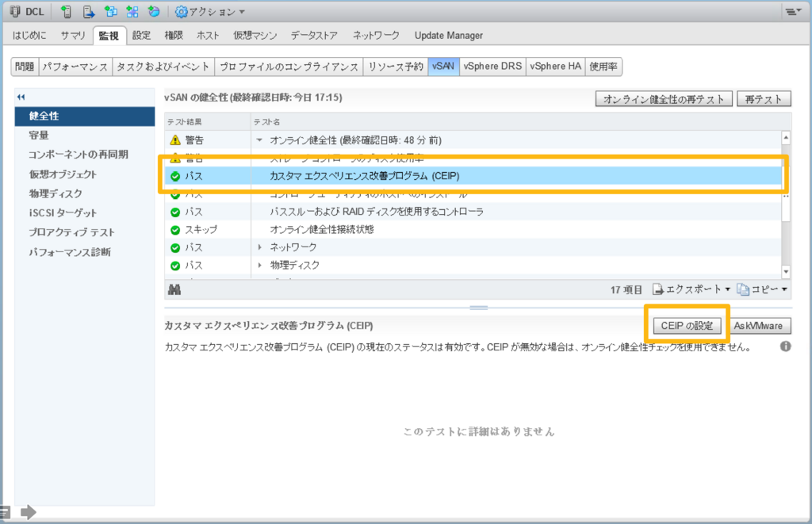Click the pass icon of the 物理ディスク row
This screenshot has height=524, width=812.
click(175, 266)
